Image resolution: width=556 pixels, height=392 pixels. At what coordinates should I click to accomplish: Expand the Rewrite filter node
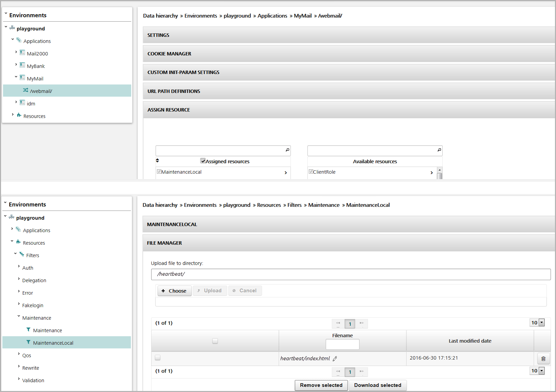[19, 366]
